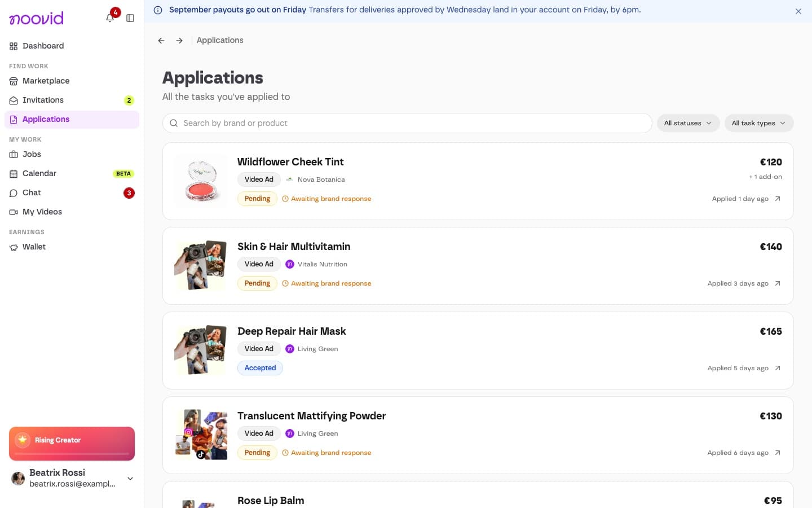Open Marketplace in the sidebar

coord(72,81)
